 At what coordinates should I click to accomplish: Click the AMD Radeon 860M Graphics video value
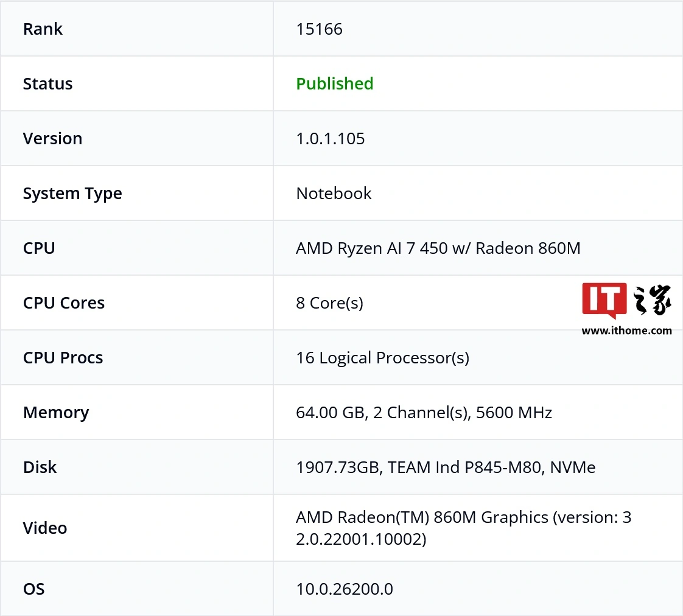pos(463,528)
